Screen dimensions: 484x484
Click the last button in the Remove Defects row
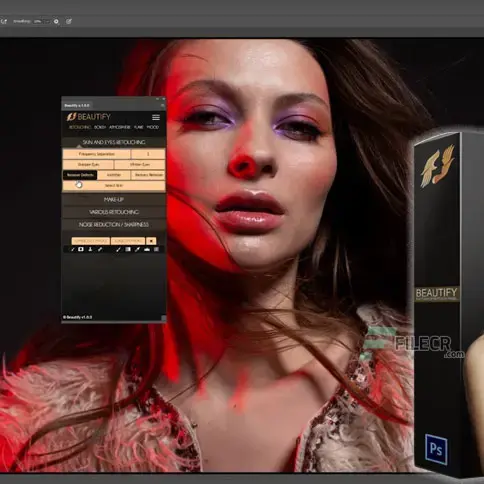(148, 175)
